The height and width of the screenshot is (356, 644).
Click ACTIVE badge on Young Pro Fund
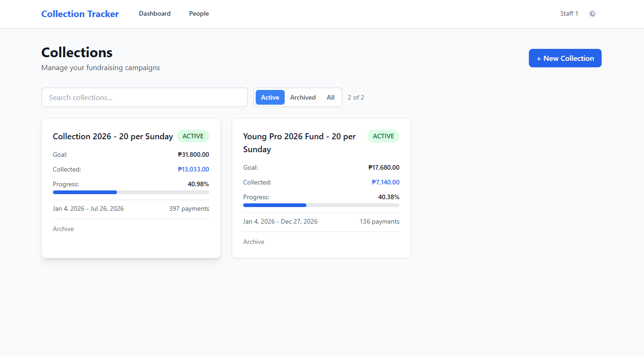(x=383, y=136)
